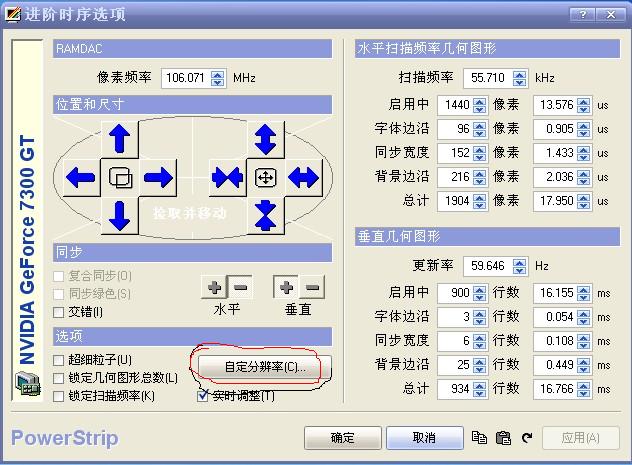Adjust 扫描频率 55.710 kHz spinner
This screenshot has width=632, height=465.
520,78
